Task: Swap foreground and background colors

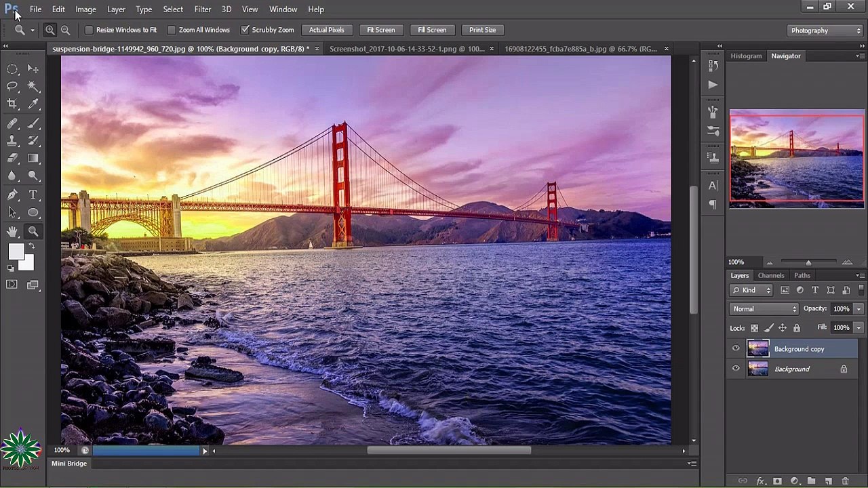Action: pos(31,246)
